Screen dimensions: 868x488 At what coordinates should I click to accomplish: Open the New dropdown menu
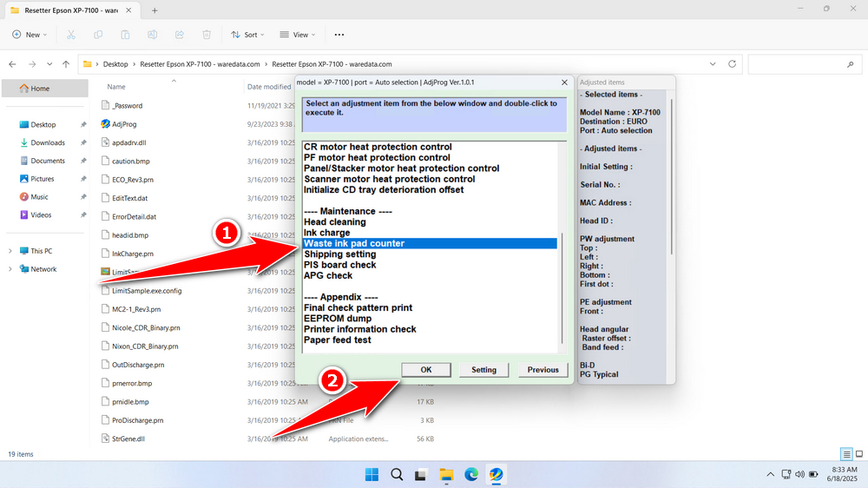pos(30,35)
